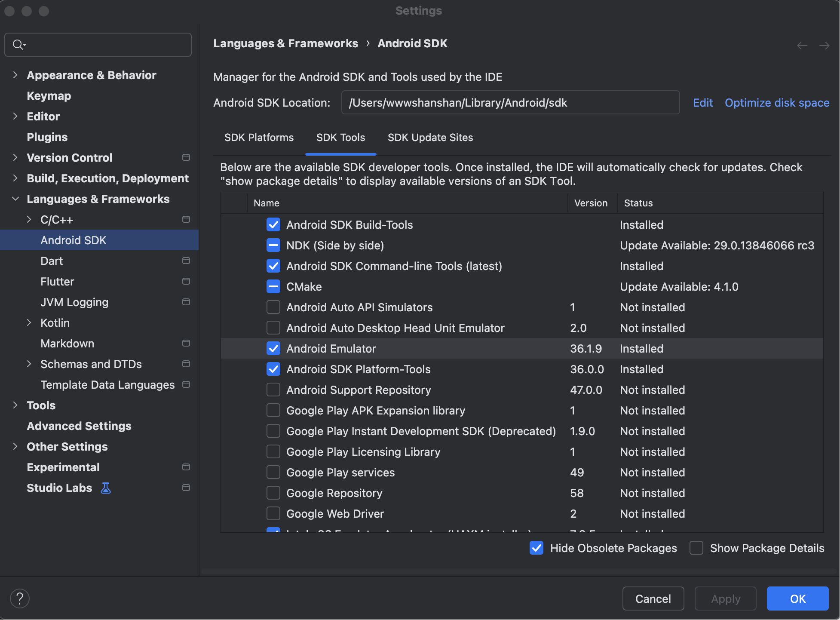The height and width of the screenshot is (620, 840).
Task: Expand Appearance & Behavior section
Action: point(15,75)
